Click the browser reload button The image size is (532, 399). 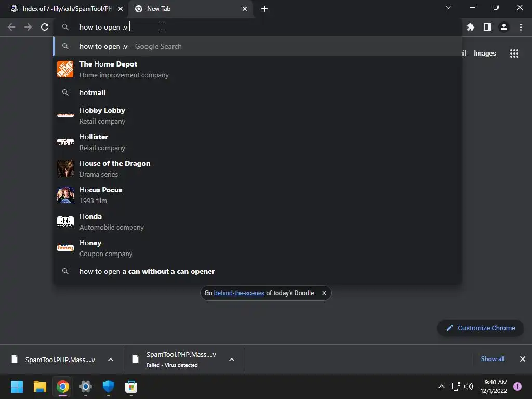[45, 27]
